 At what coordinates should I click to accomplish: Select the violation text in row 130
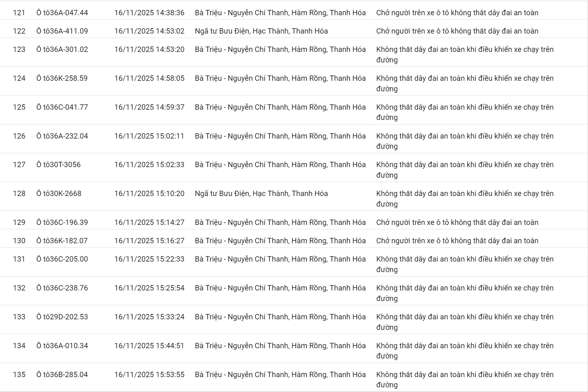457,241
